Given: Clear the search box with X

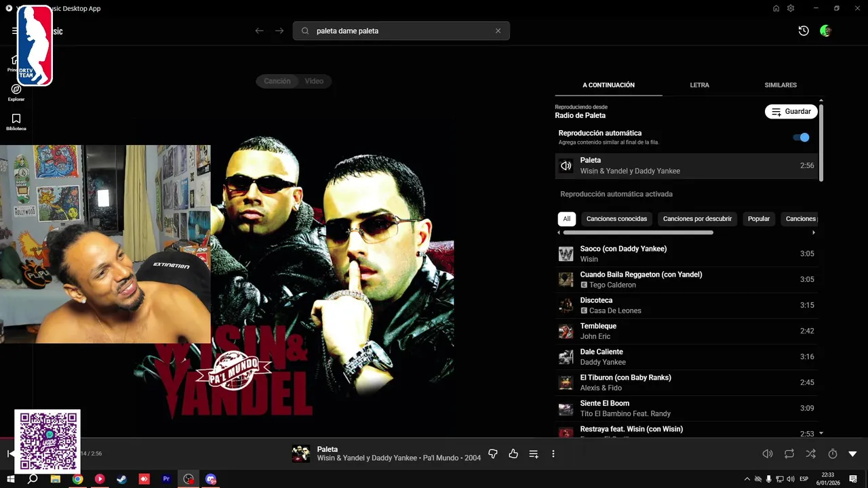Looking at the screenshot, I should (x=498, y=30).
